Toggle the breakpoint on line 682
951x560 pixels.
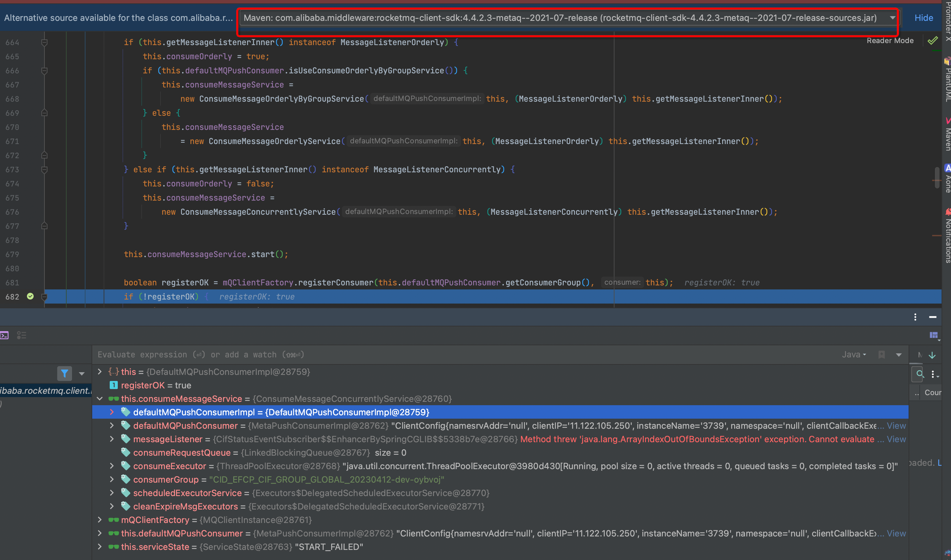[x=31, y=296]
